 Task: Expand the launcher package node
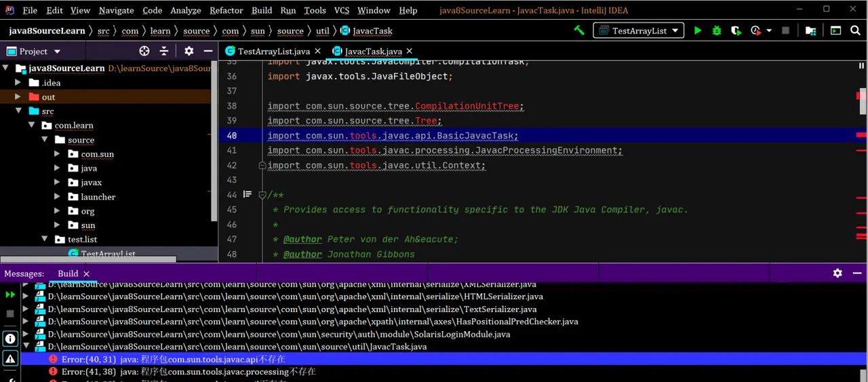[58, 197]
